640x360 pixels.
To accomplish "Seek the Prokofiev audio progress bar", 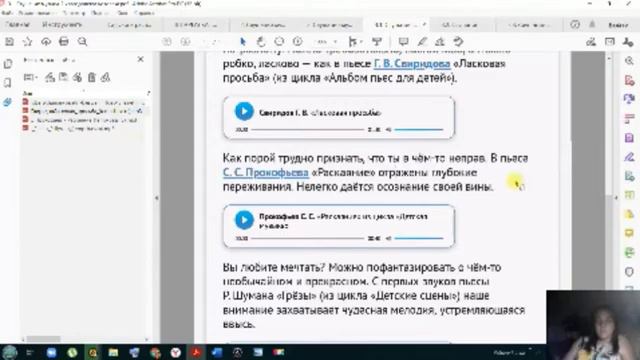I will (x=307, y=238).
